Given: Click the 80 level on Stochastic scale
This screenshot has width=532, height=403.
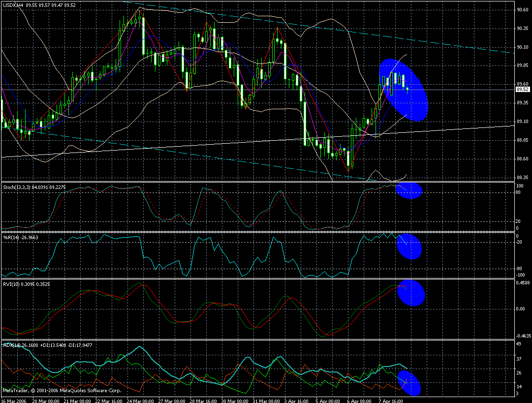Looking at the screenshot, I should pos(518,193).
